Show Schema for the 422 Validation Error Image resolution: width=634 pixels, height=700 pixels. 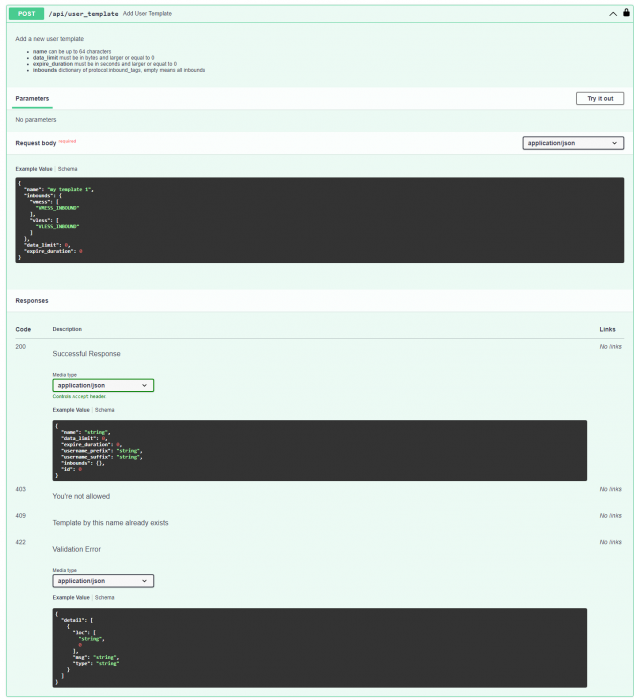(104, 597)
